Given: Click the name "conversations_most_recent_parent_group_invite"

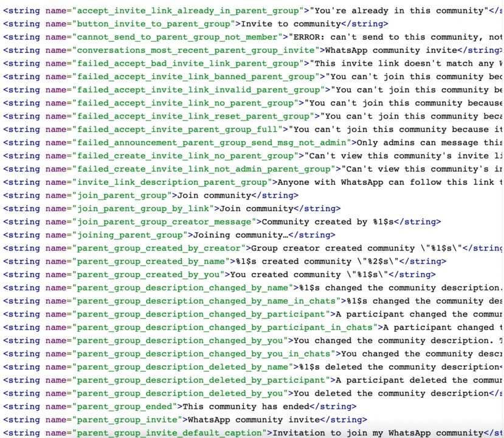Looking at the screenshot, I should pyautogui.click(x=196, y=50).
